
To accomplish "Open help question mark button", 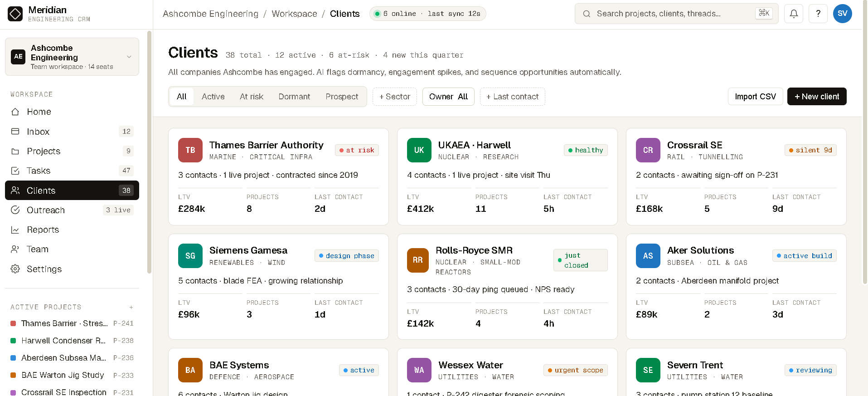I will (818, 14).
